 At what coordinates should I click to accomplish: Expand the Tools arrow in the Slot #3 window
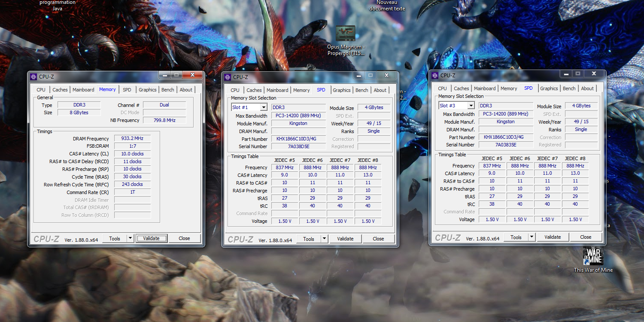(x=532, y=237)
